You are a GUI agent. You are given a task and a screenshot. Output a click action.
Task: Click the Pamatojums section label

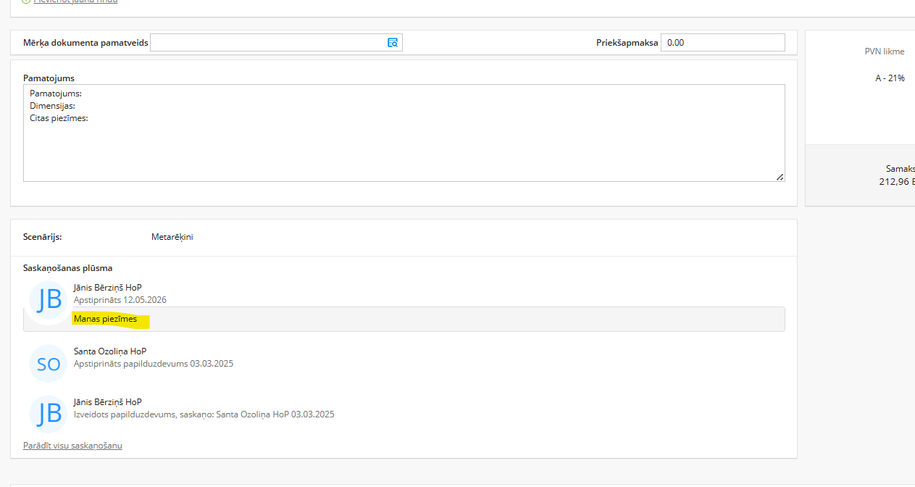(49, 78)
